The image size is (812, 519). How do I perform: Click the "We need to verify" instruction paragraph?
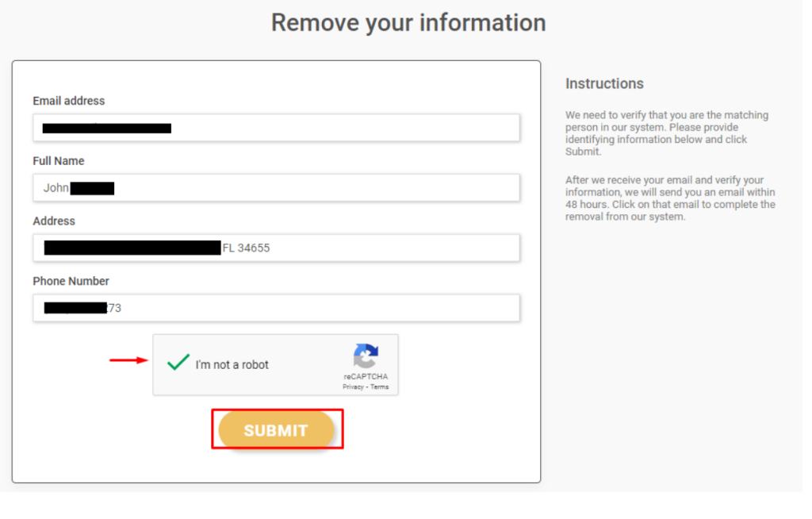point(667,133)
